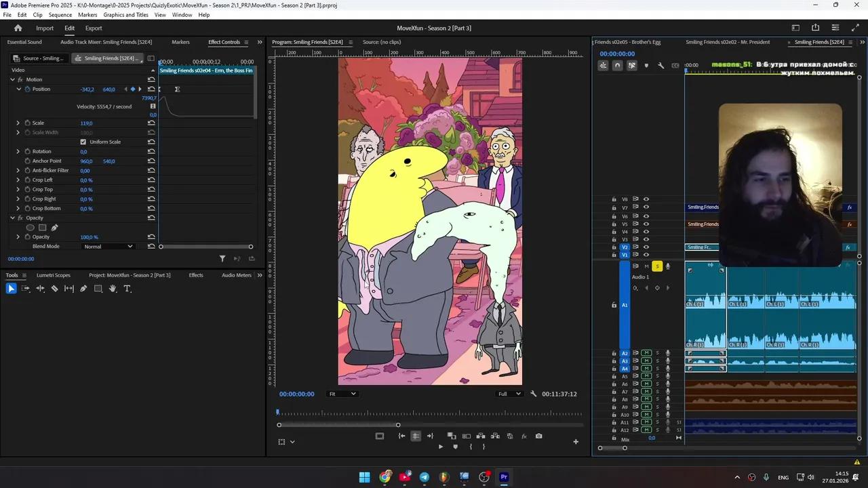The height and width of the screenshot is (488, 868).
Task: Expand the Scale property parameters
Action: click(18, 123)
